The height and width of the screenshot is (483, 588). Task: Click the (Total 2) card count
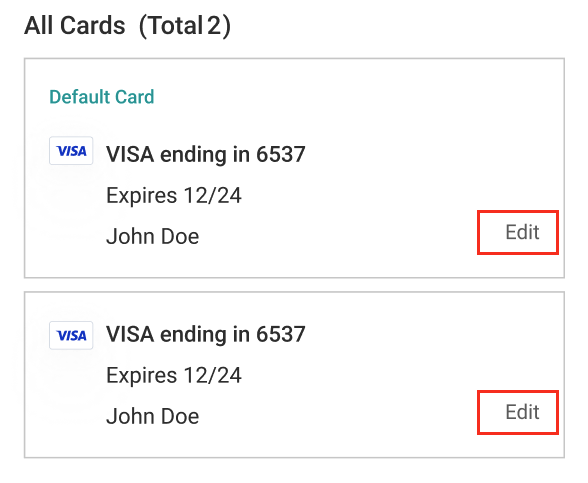[x=184, y=26]
